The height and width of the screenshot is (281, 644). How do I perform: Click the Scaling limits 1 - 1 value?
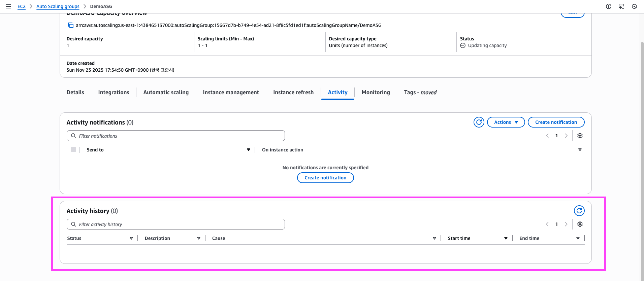(203, 45)
